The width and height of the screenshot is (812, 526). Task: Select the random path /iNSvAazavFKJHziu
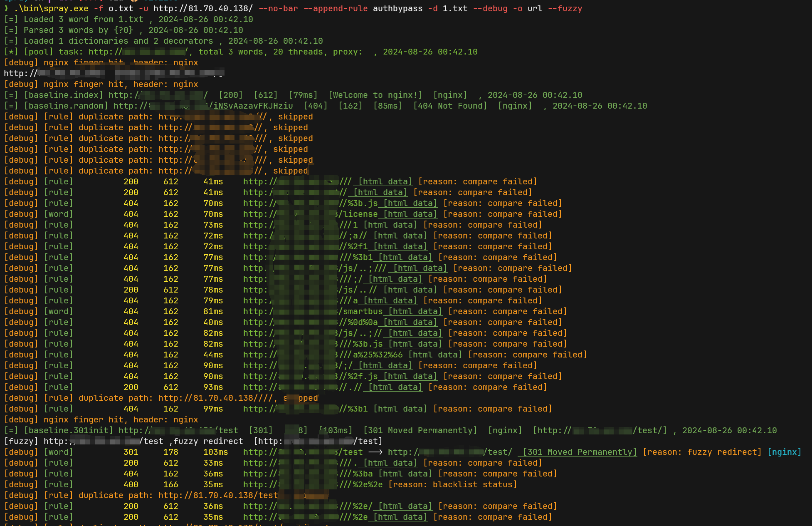(250, 106)
